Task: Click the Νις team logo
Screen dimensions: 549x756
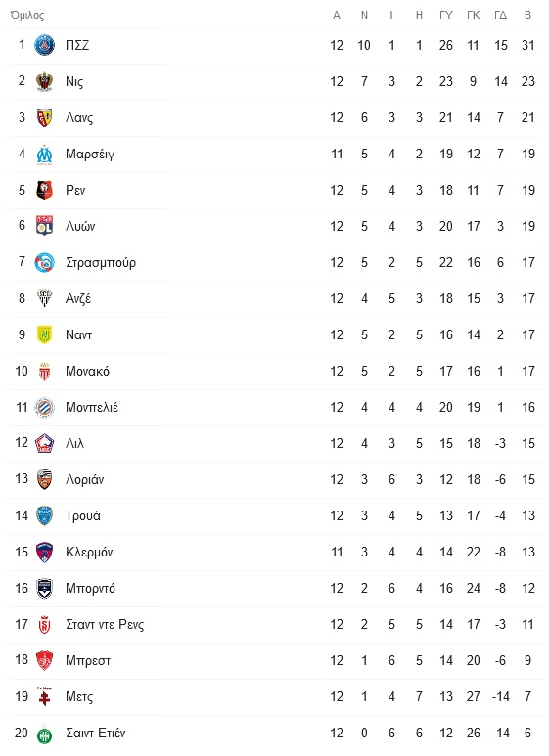Action: (x=44, y=81)
